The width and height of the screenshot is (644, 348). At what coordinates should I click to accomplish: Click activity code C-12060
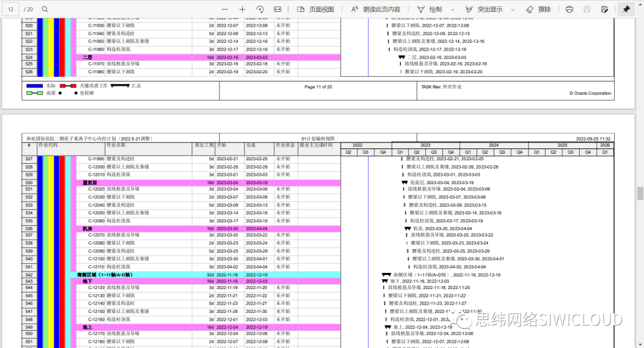pos(96,221)
